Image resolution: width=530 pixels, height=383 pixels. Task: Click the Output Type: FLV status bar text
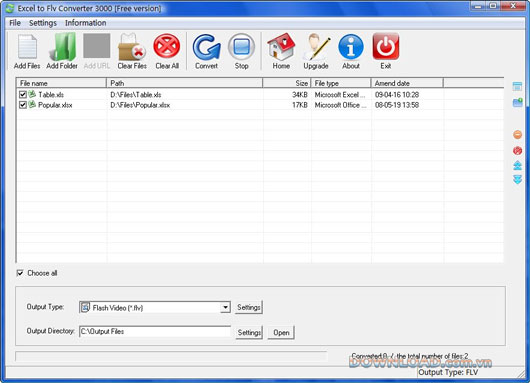click(x=448, y=373)
